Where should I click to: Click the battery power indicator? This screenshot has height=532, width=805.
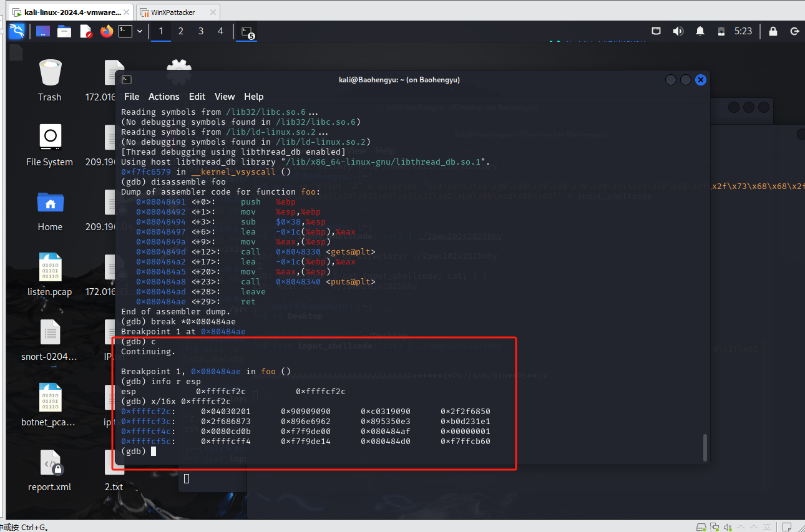pyautogui.click(x=721, y=31)
